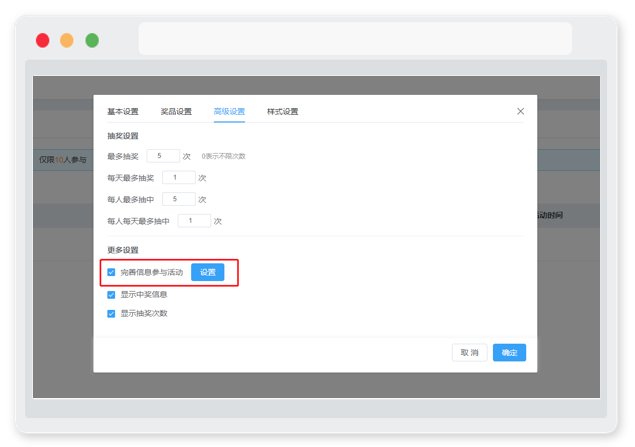Click the orange window control dot
This screenshot has width=635, height=447.
point(67,40)
